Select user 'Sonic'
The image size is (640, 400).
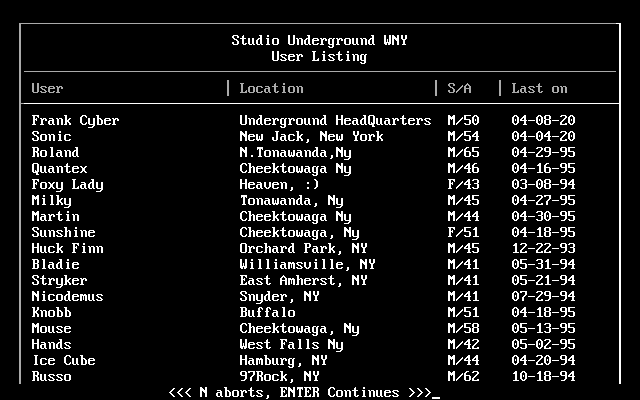51,136
